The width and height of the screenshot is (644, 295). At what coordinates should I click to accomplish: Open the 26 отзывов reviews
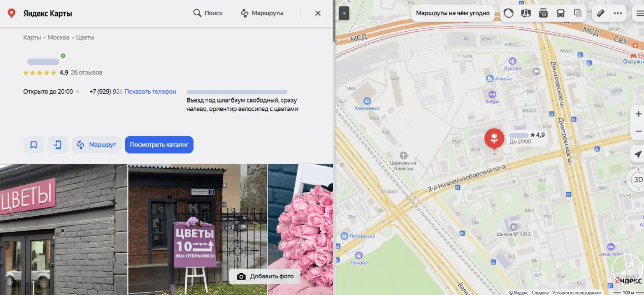[87, 73]
